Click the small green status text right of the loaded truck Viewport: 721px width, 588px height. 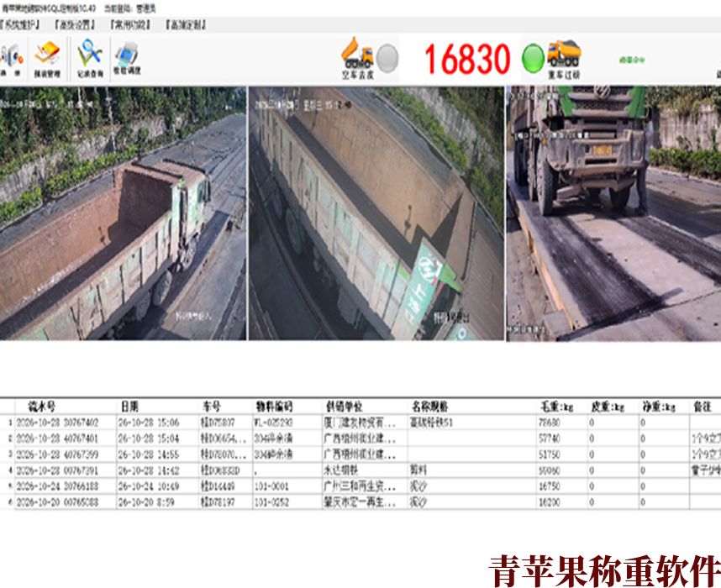pos(632,60)
